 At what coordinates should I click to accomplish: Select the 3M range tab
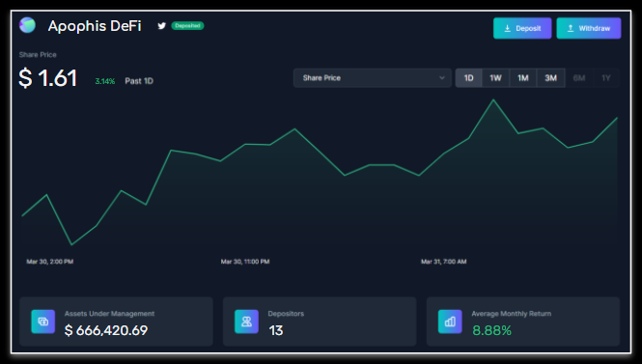[550, 78]
